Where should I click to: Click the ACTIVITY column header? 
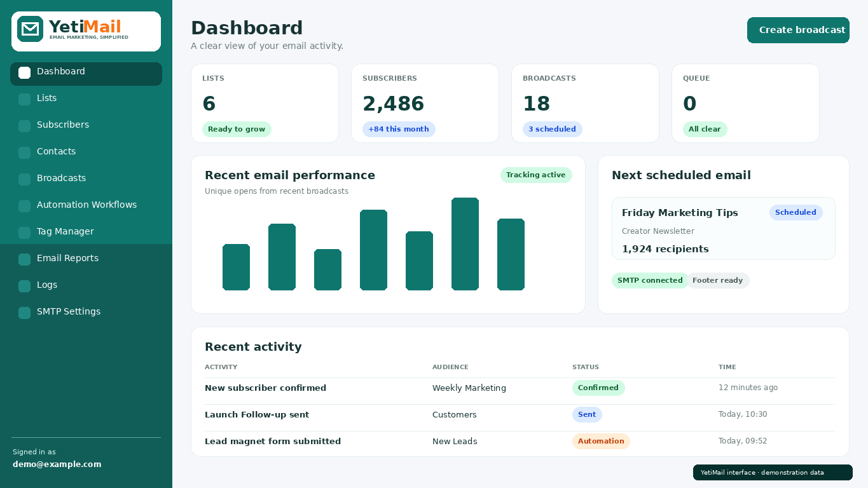221,367
